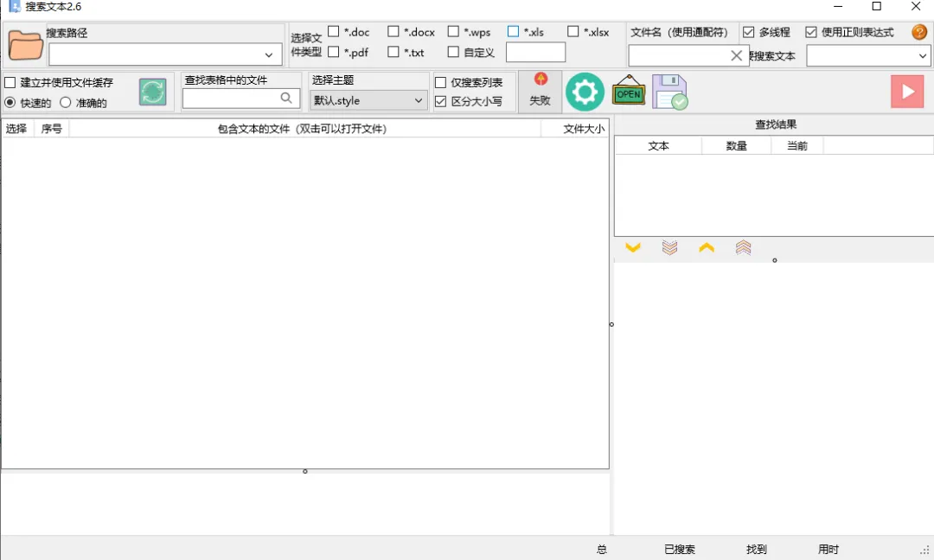Select the 准确的 radio button
Screen dimensions: 934x560
pos(66,102)
